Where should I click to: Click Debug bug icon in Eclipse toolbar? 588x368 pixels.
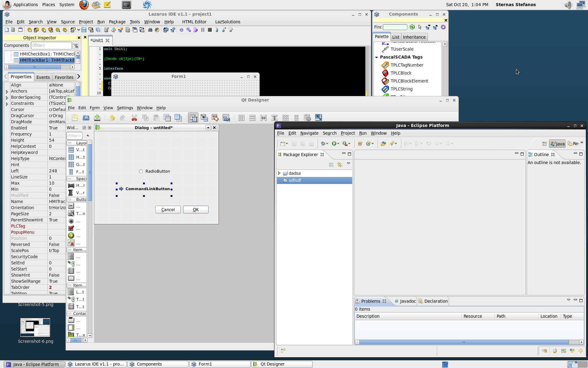[323, 144]
